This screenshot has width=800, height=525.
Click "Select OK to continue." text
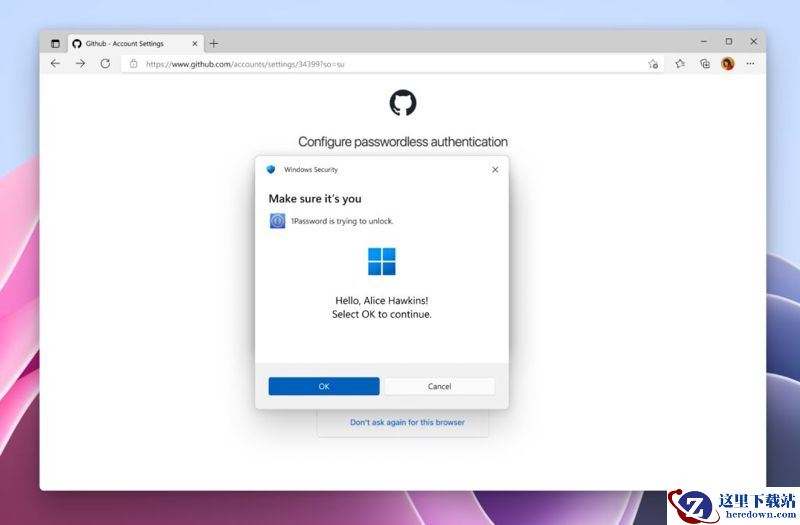pos(382,314)
